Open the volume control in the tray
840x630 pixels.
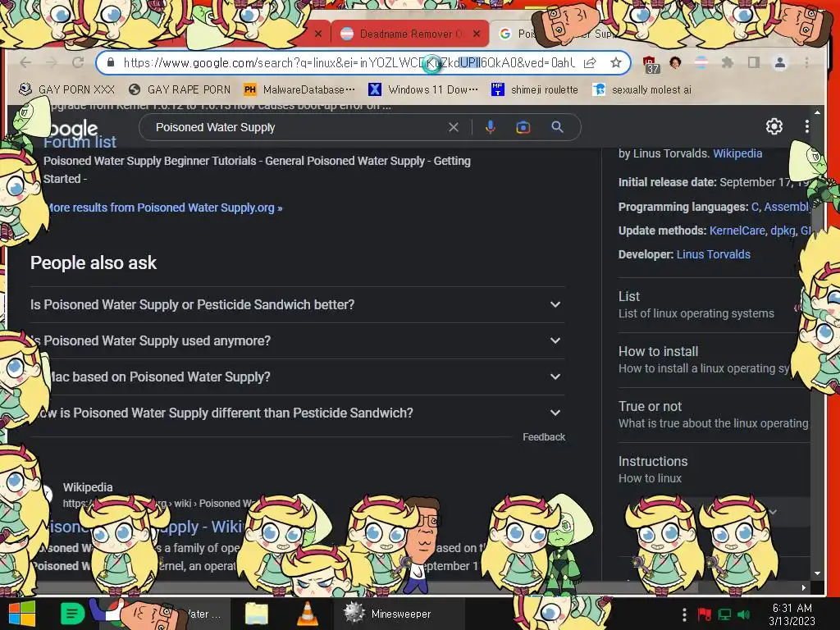coord(743,614)
